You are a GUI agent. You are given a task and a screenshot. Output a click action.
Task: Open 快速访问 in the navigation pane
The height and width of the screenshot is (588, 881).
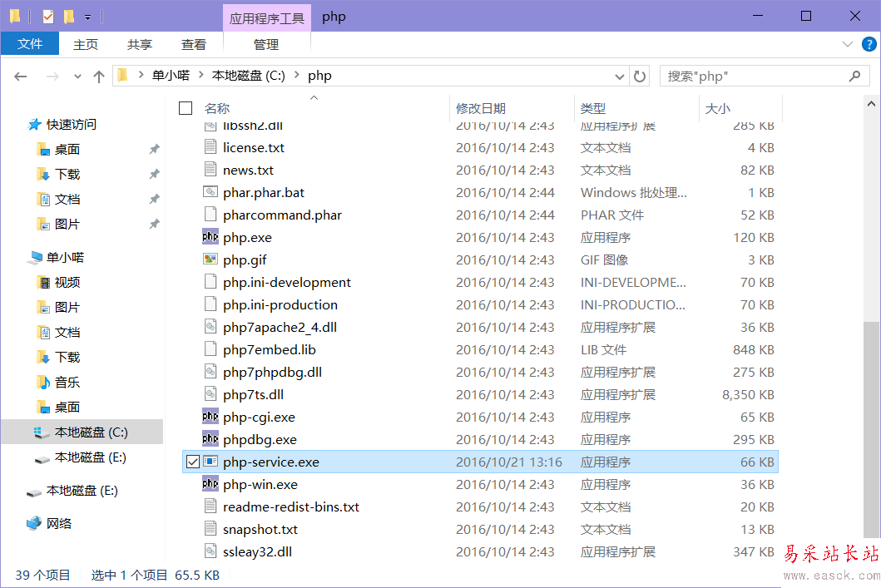(71, 124)
